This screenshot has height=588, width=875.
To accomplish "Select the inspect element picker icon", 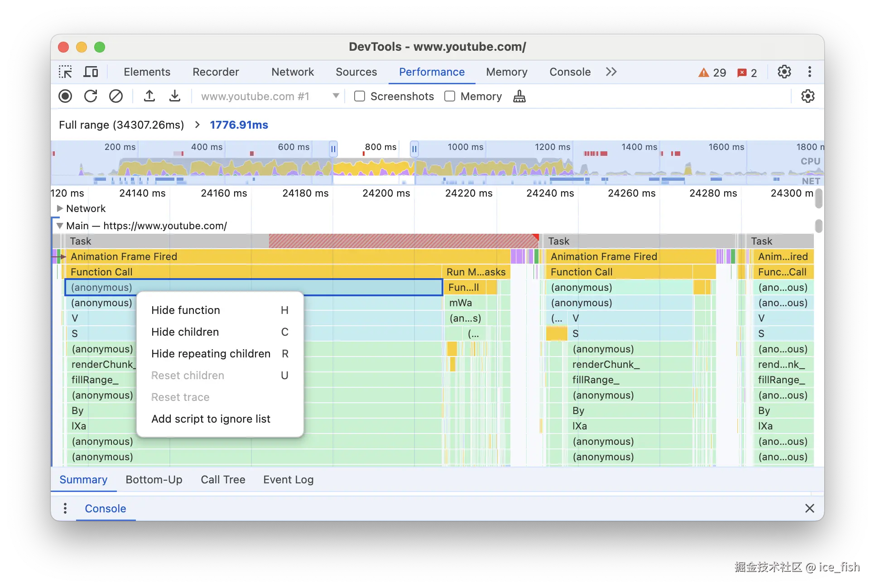I will point(65,72).
